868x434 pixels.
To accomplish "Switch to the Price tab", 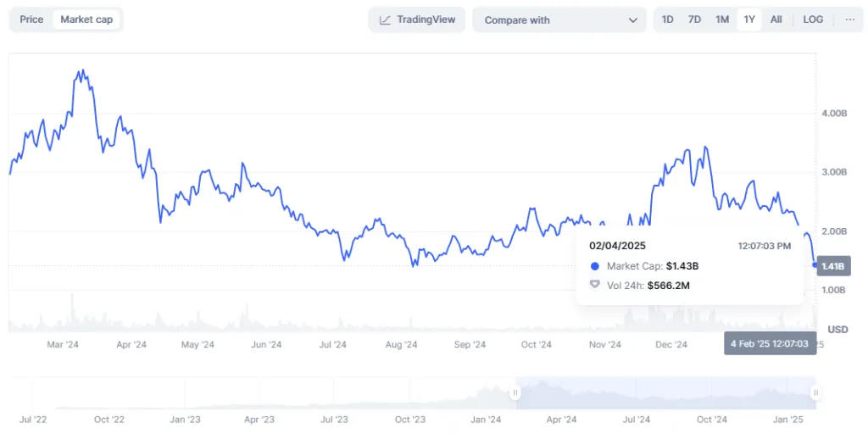I will pyautogui.click(x=31, y=19).
